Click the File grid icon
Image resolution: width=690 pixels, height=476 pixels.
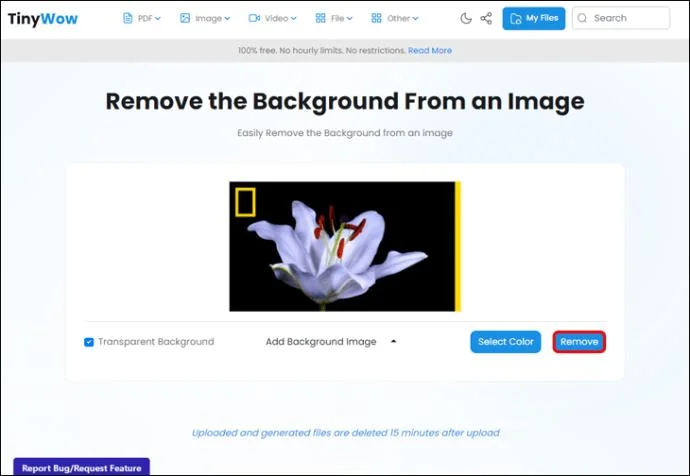(x=320, y=18)
